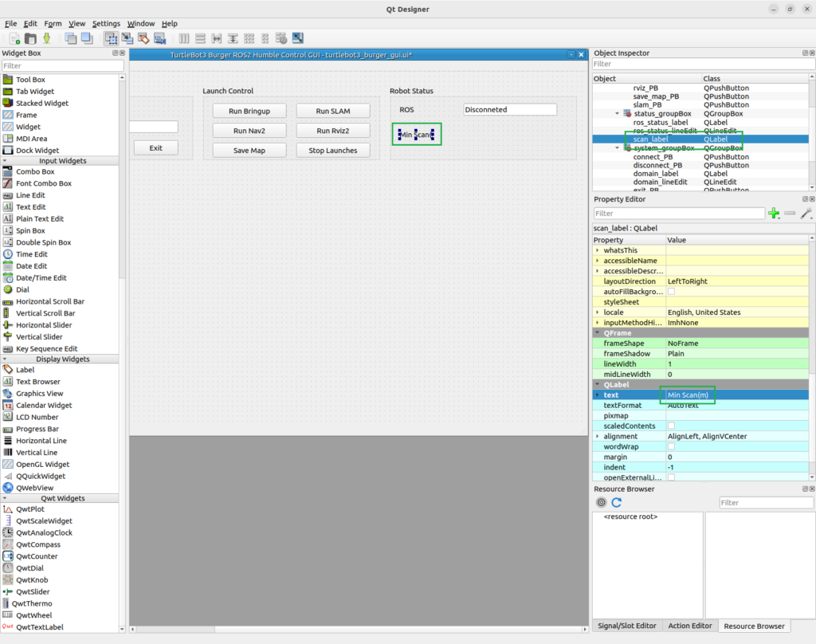Image resolution: width=816 pixels, height=644 pixels.
Task: Click the Object Inspector filter field
Action: (704, 64)
